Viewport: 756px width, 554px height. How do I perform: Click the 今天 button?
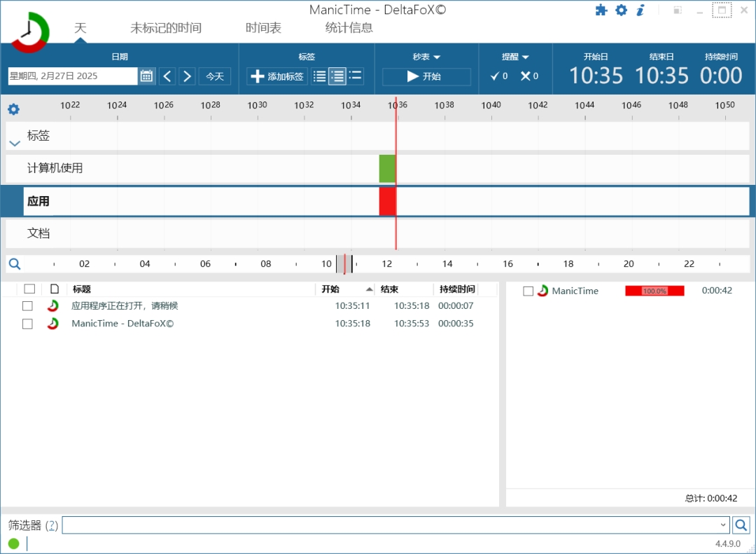tap(215, 76)
